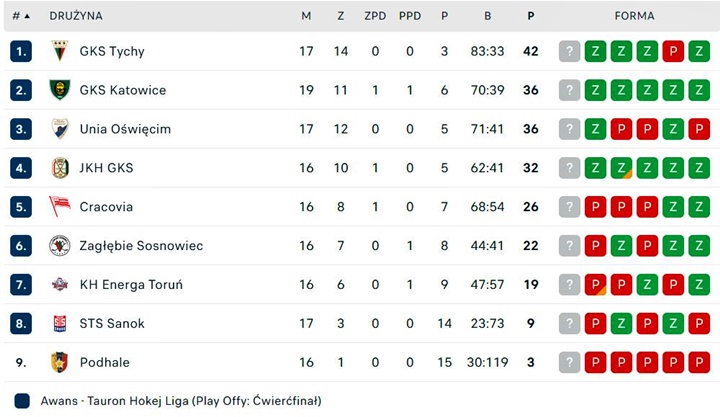Open the GKS Katowice team link
Screen dimensions: 720x417
[123, 90]
